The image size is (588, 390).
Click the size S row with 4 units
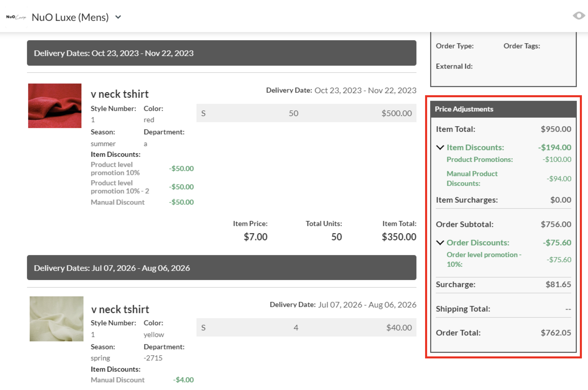point(306,328)
